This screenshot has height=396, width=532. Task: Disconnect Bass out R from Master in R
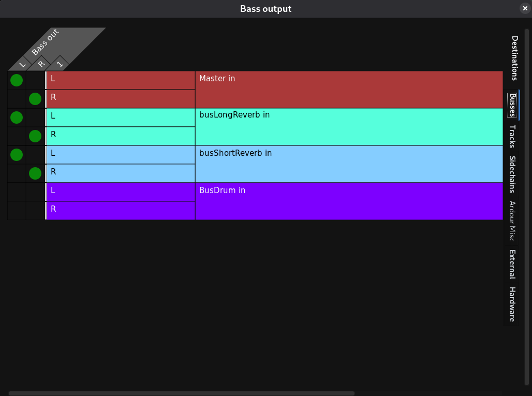(35, 99)
